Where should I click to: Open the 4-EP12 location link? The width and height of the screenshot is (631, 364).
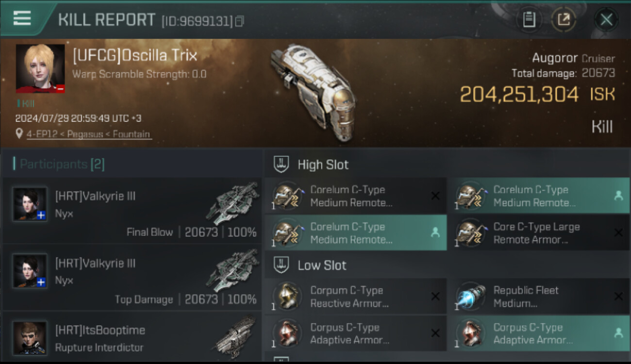pos(88,134)
